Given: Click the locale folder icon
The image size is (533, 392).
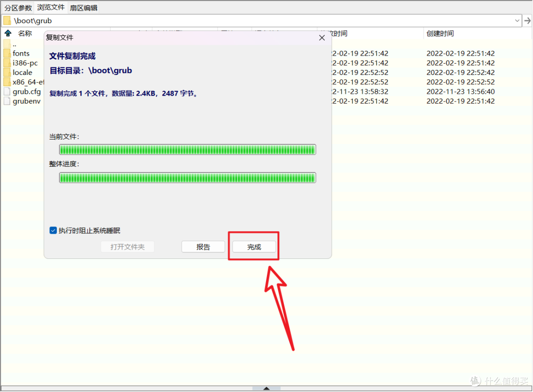Looking at the screenshot, I should coord(7,72).
